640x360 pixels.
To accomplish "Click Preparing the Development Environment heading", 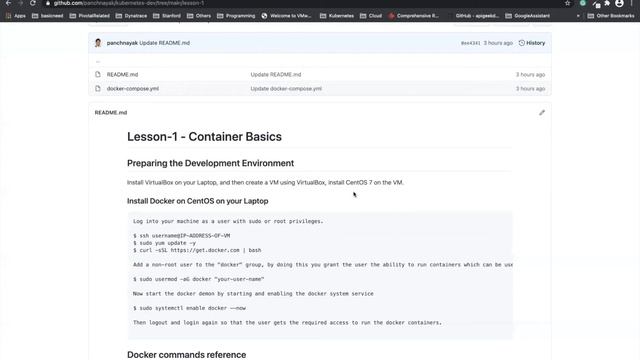I will [x=210, y=163].
